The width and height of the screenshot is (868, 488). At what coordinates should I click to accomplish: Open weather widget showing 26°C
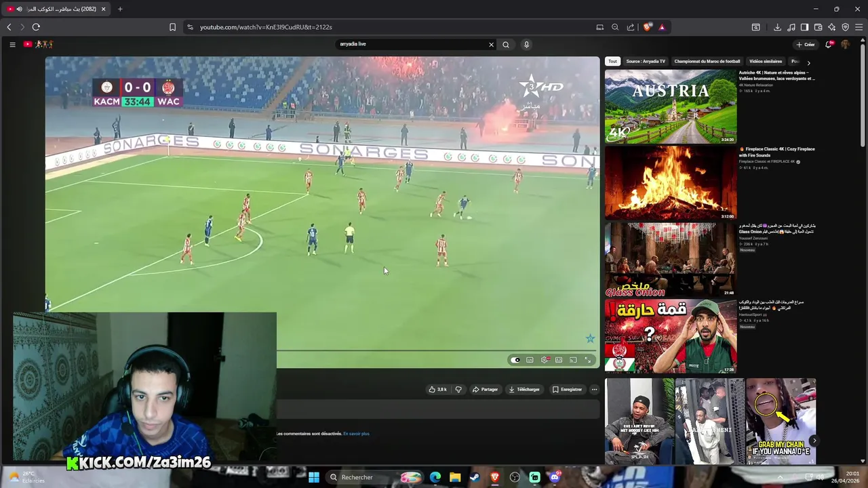click(26, 477)
